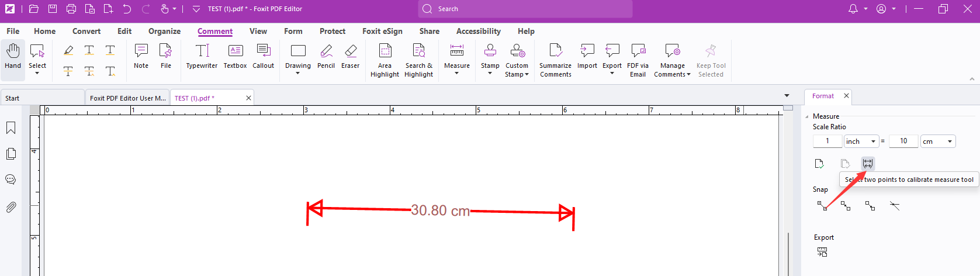Open the Attachments side panel
The height and width of the screenshot is (276, 980).
[x=11, y=207]
